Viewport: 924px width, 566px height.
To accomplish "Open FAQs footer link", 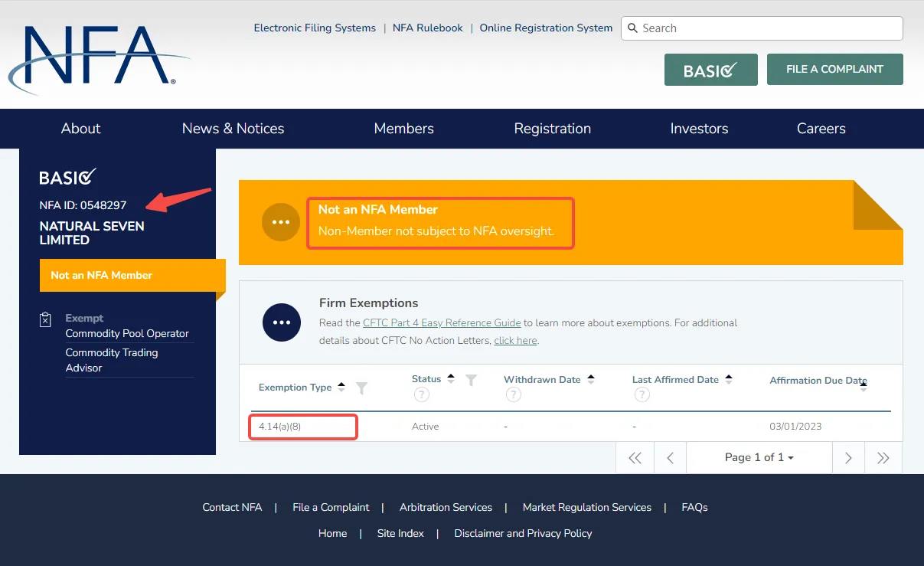I will coord(694,507).
